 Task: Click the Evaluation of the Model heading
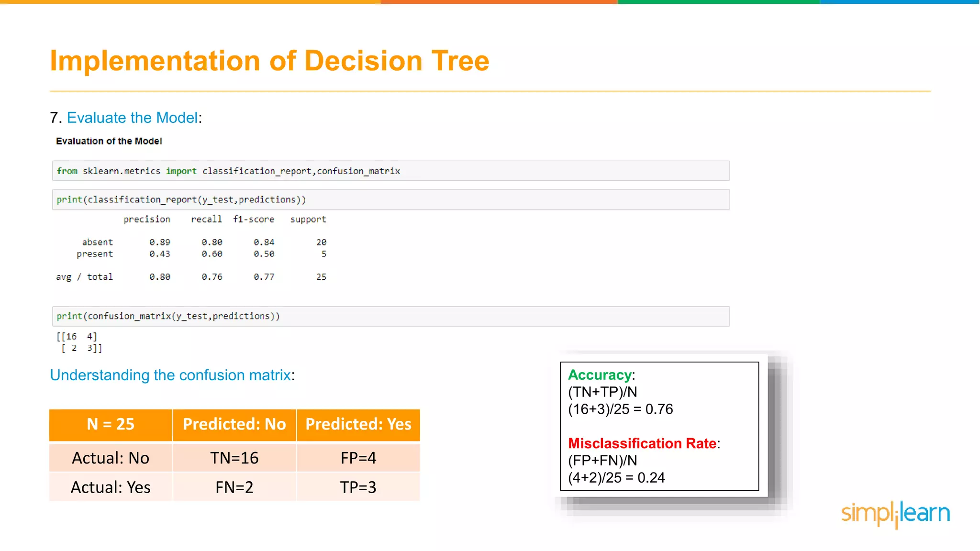point(109,141)
